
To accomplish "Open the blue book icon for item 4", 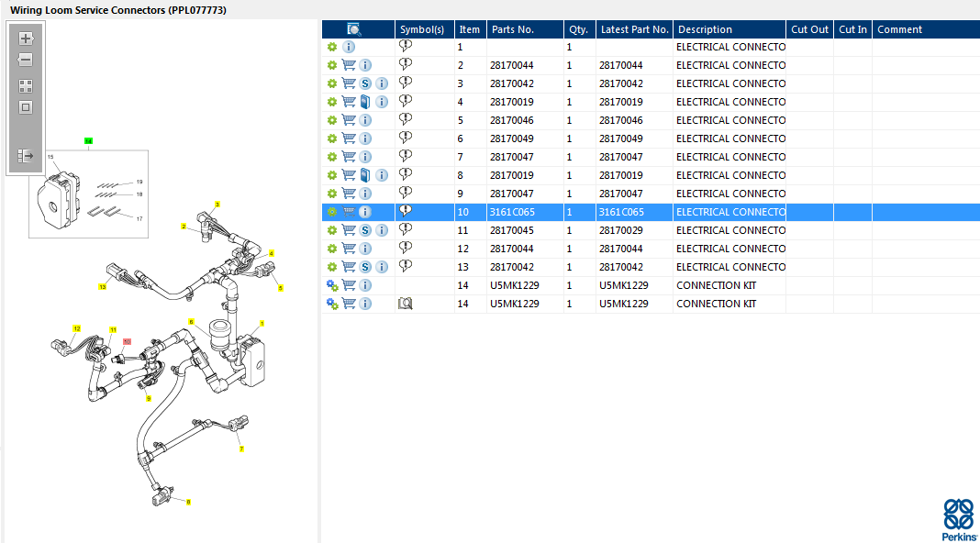I will pyautogui.click(x=365, y=102).
